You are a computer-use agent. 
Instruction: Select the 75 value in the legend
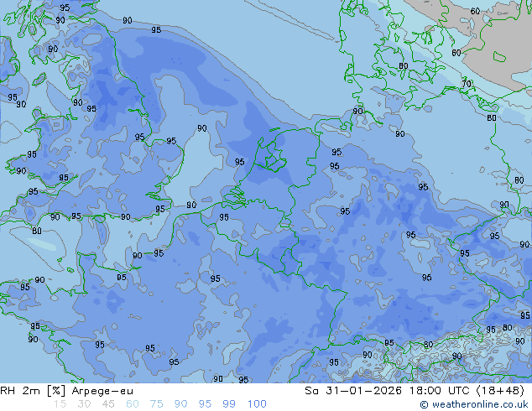[x=156, y=404]
